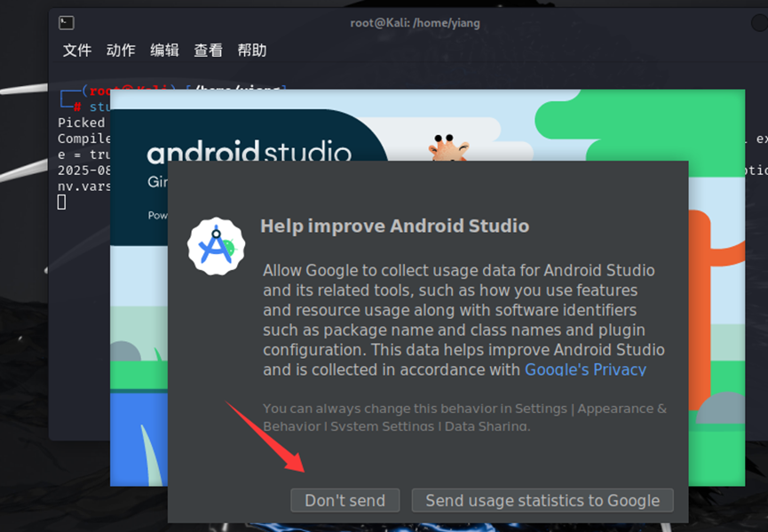Open Google's Privacy link in the dialog
Screen dimensions: 768x532
(x=584, y=369)
